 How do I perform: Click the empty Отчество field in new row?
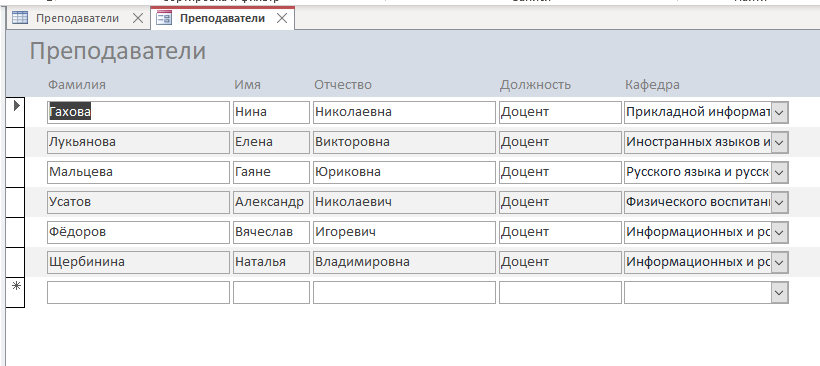tap(404, 293)
